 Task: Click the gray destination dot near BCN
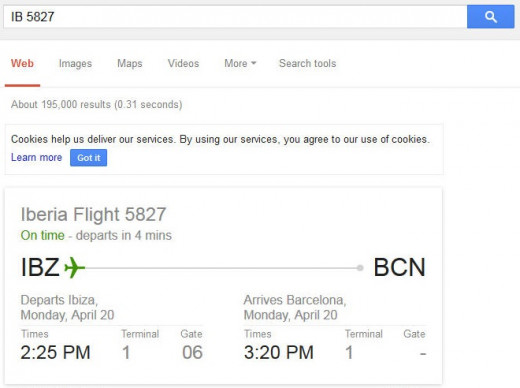360,268
